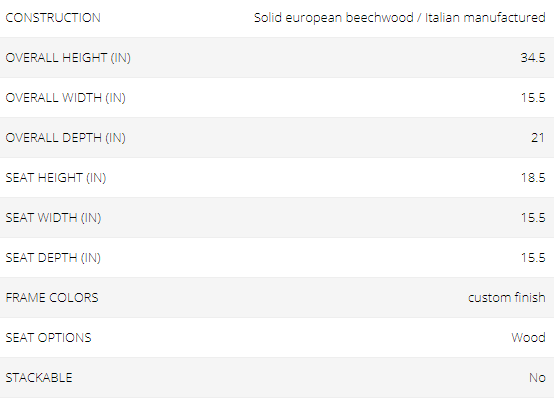The width and height of the screenshot is (554, 399).
Task: Select the overall height value 34.5
Action: (533, 58)
